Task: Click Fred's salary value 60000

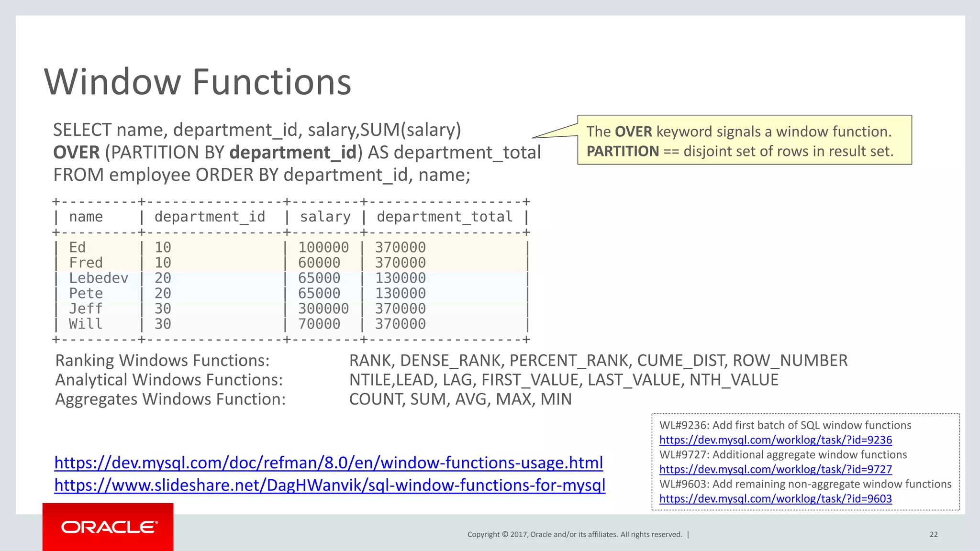Action: 319,263
